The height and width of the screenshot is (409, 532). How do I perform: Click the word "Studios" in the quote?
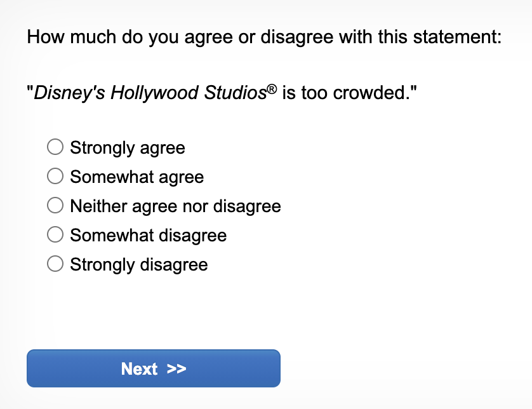pos(235,93)
